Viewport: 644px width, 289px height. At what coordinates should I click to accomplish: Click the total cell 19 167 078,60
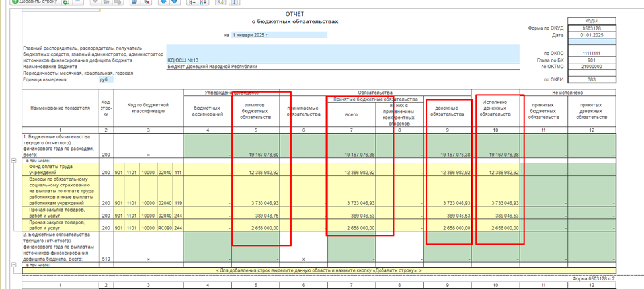255,145
